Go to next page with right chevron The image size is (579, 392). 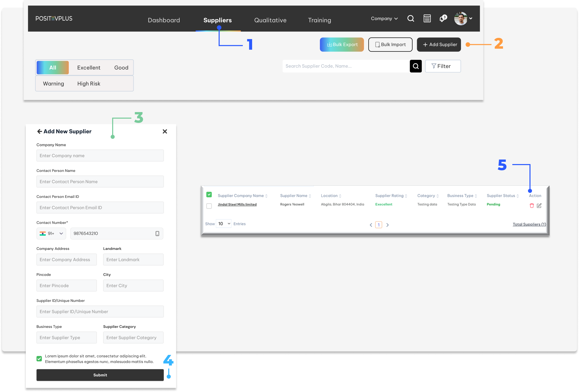click(x=387, y=225)
